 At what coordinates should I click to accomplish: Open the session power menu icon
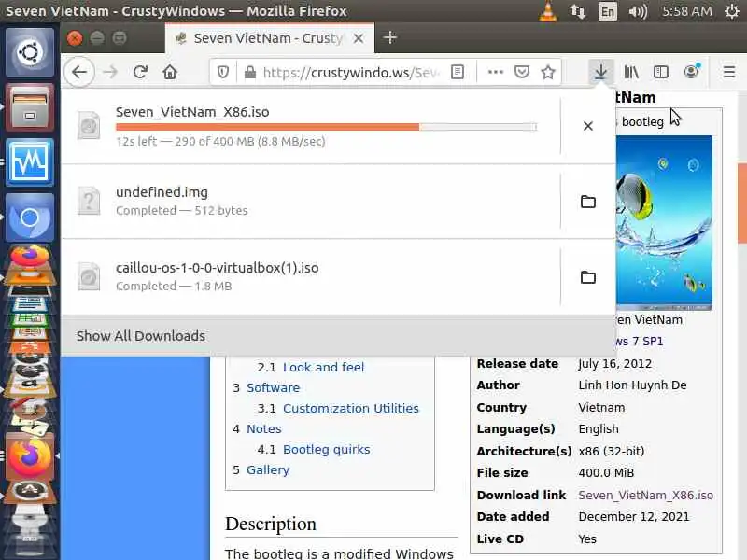[x=732, y=11]
